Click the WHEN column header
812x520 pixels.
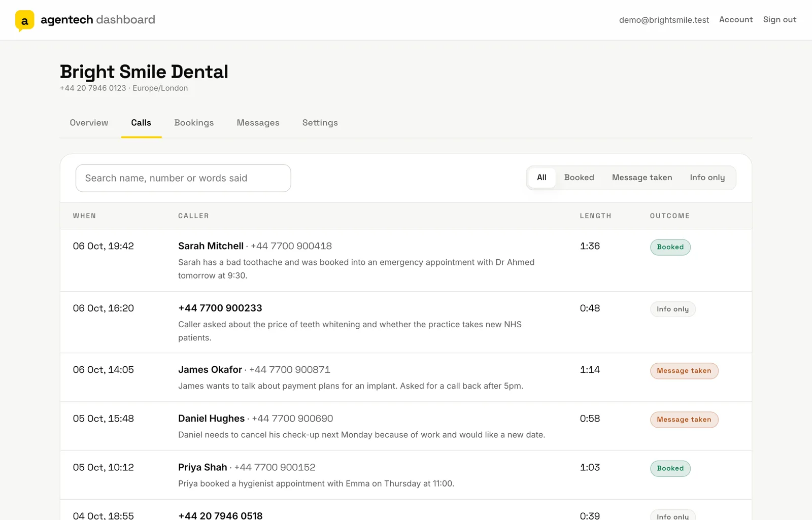click(84, 216)
